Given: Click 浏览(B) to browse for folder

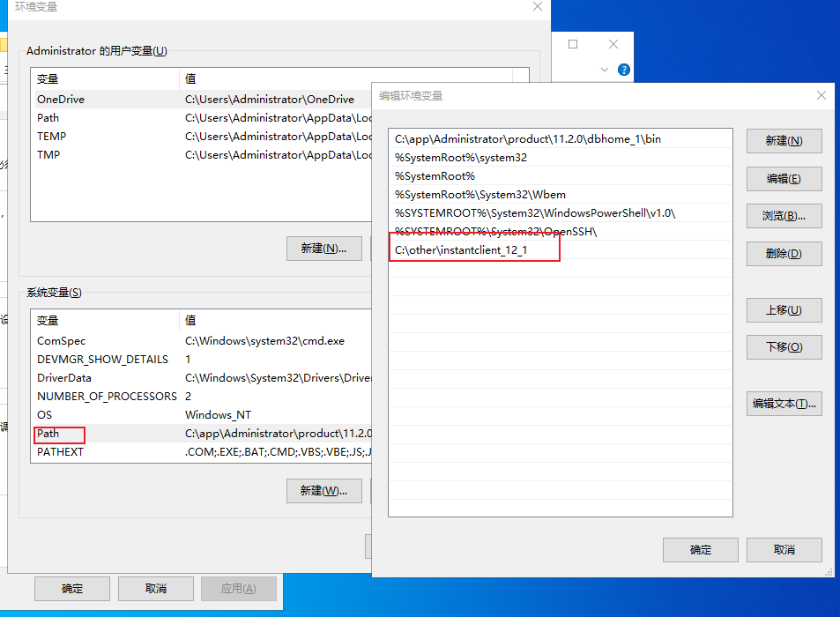Looking at the screenshot, I should point(784,215).
